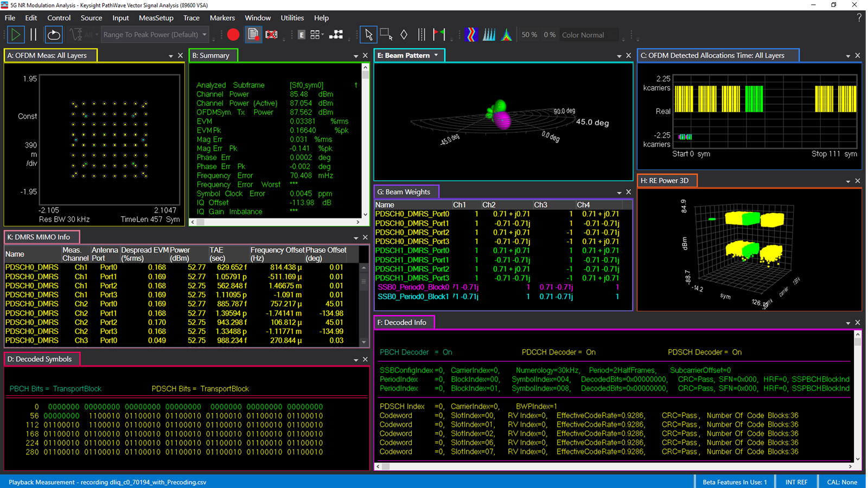Click the cumulative history triangle icon
This screenshot has height=488, width=868.
[506, 34]
